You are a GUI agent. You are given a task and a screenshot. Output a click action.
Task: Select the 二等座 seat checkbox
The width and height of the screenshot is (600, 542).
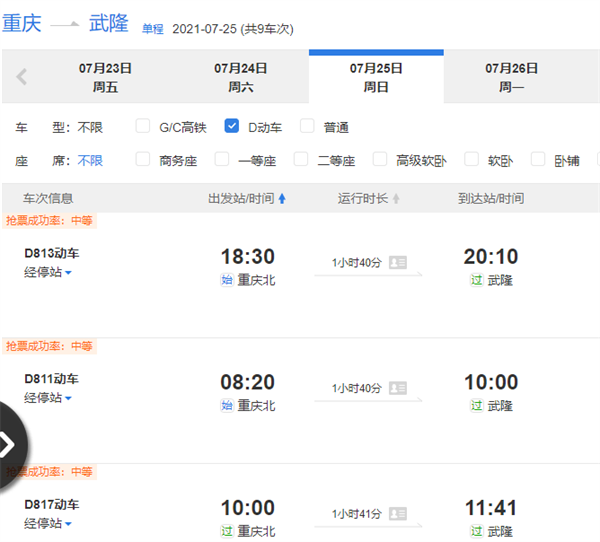pos(300,159)
